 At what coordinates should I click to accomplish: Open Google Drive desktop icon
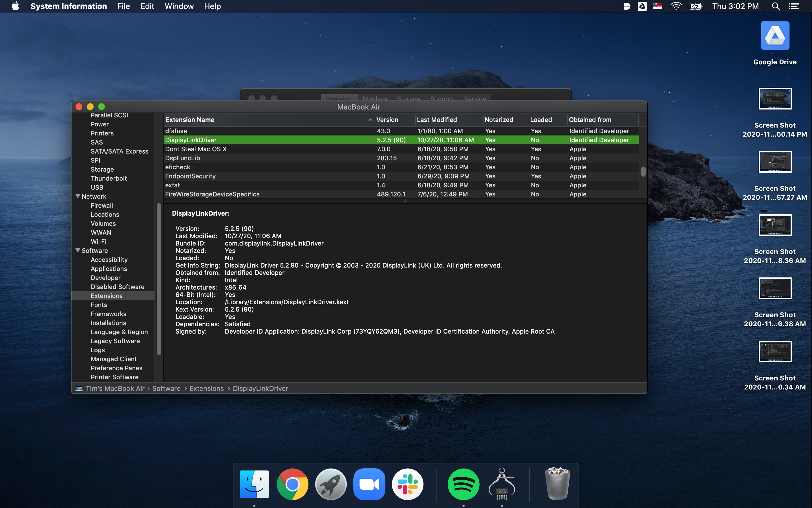pos(775,36)
